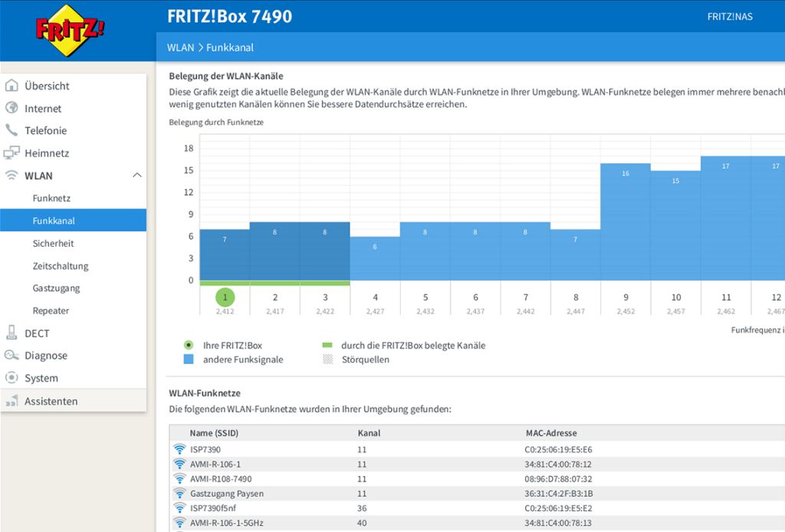This screenshot has height=532, width=785.
Task: Click WLAN in the breadcrumb
Action: (180, 48)
